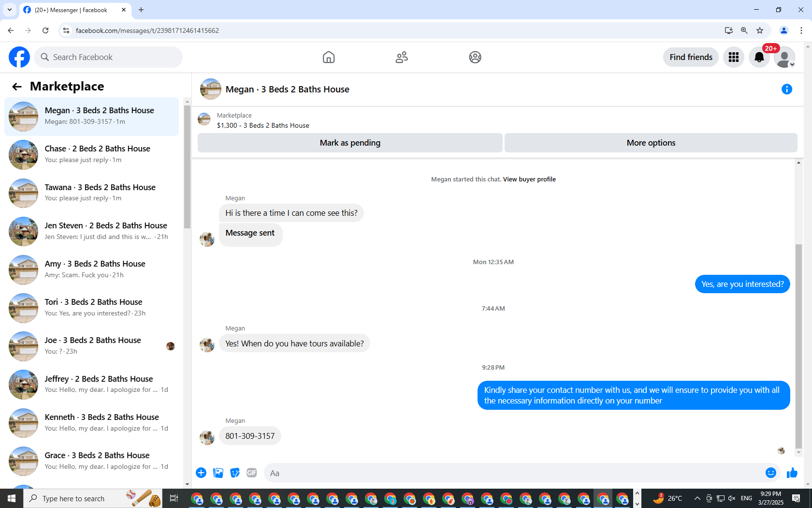The image size is (812, 508).
Task: Focus the Search Facebook field
Action: (x=109, y=57)
